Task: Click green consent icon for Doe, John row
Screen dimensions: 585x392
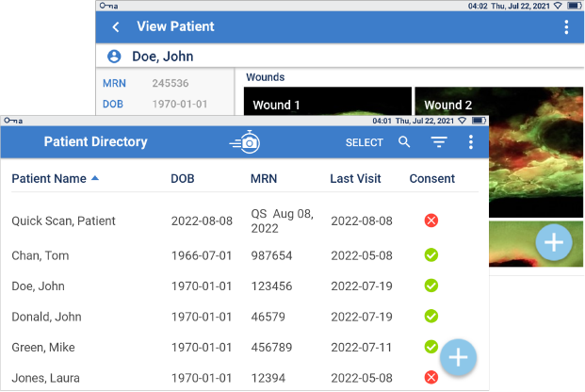Action: pos(431,286)
